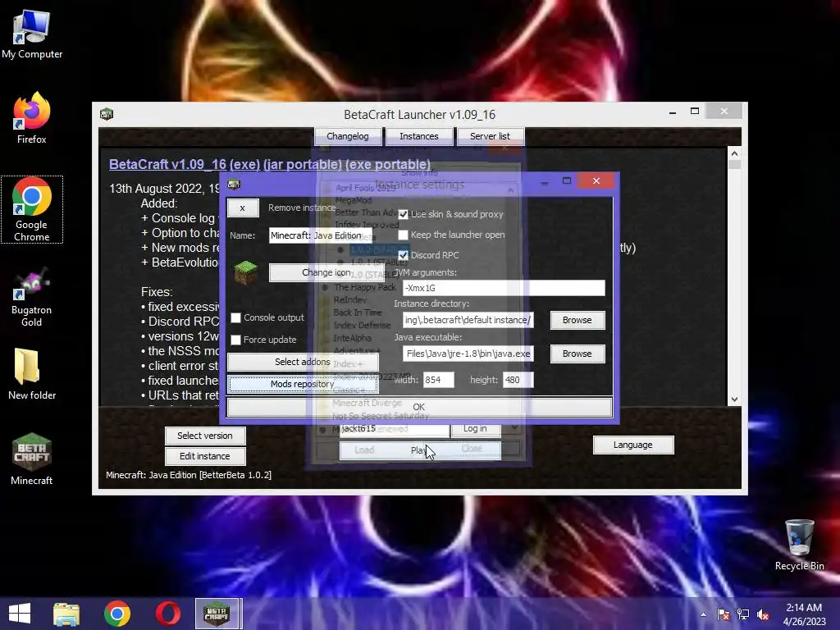Maximize the BetaCraft Launcher window
The height and width of the screenshot is (630, 840).
[695, 111]
